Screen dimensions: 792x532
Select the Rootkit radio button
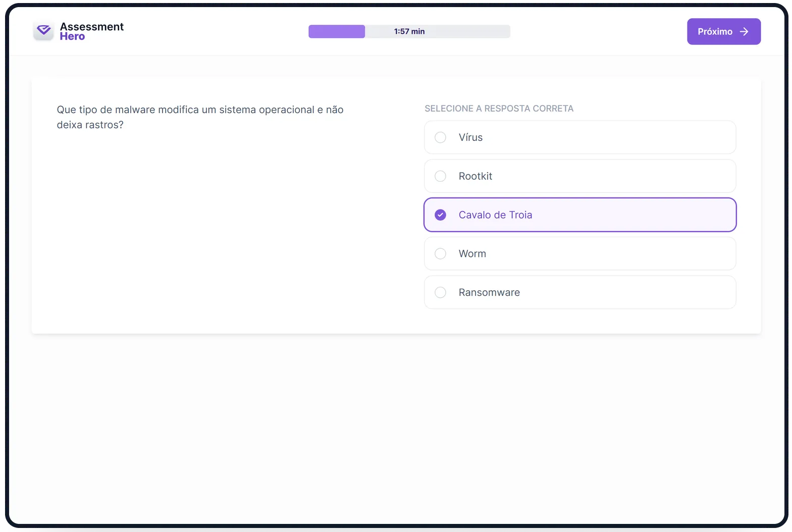(440, 176)
